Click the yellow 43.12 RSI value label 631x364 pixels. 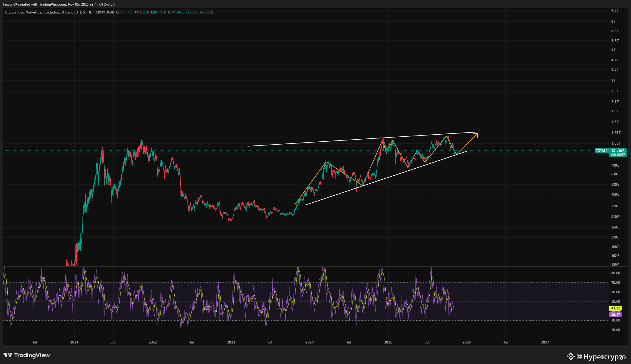[x=615, y=308]
